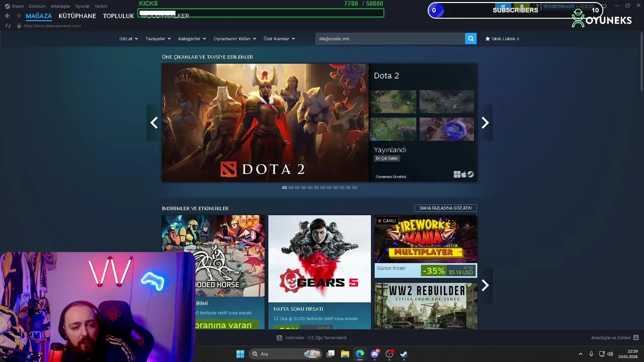Switch to the KÜTÜPHANE tab
Image resolution: width=644 pixels, height=362 pixels.
click(77, 16)
